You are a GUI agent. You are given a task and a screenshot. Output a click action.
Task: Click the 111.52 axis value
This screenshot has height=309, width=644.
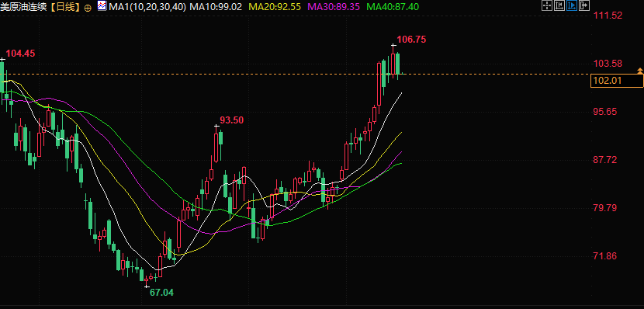(608, 16)
